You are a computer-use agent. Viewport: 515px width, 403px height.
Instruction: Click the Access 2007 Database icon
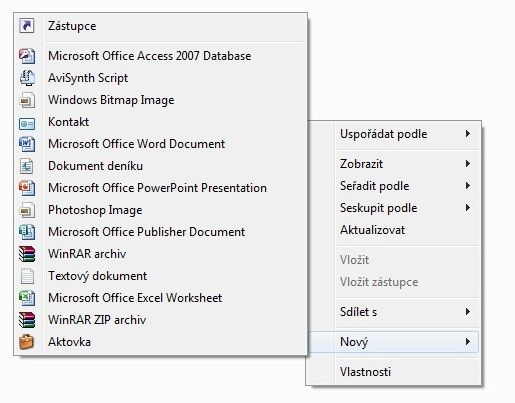[27, 56]
